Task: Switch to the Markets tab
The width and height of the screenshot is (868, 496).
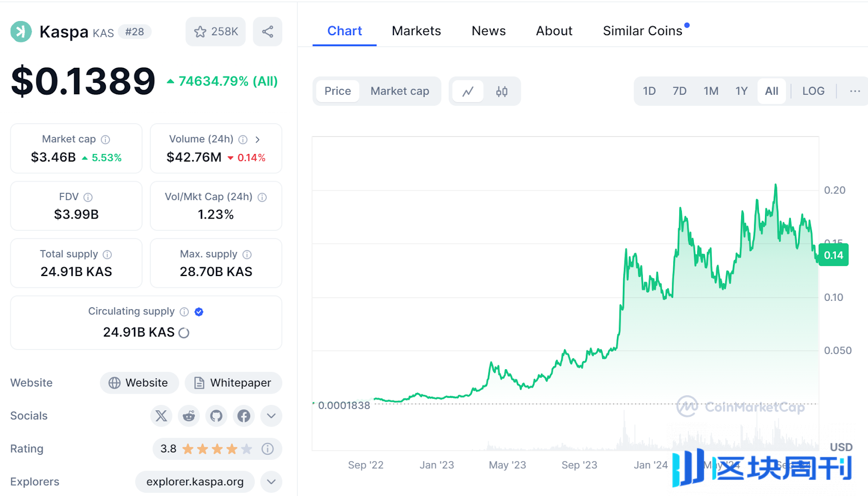Action: pos(417,31)
